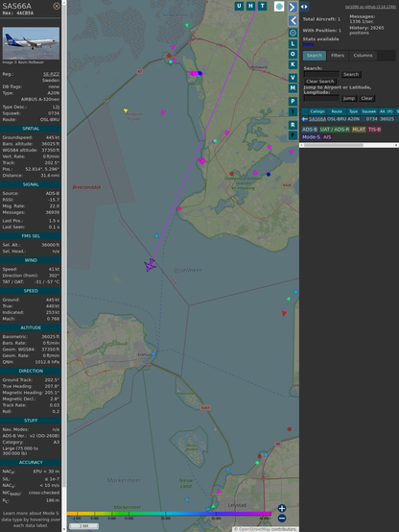
Task: Click the left-arrow sidebar collapse icon
Action: coord(293,21)
